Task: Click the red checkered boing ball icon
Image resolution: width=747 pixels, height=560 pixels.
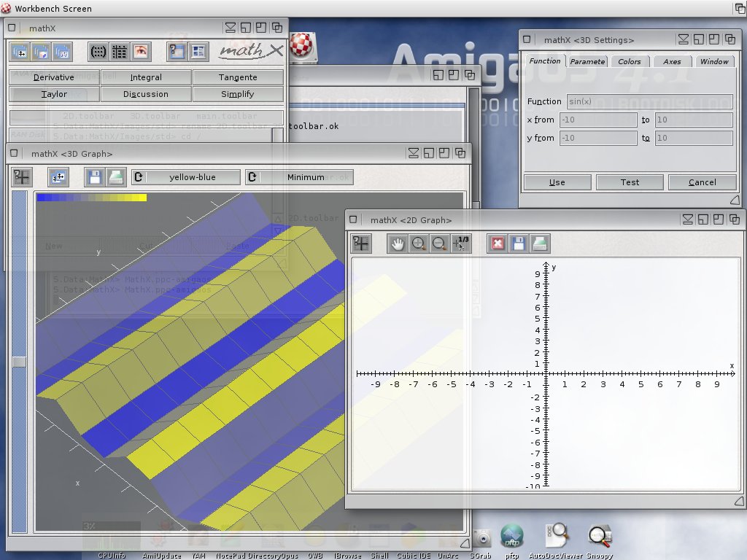Action: click(x=301, y=45)
